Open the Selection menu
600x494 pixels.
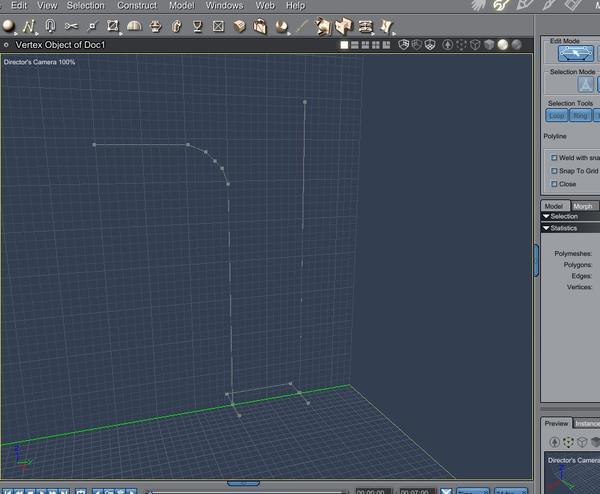click(85, 5)
